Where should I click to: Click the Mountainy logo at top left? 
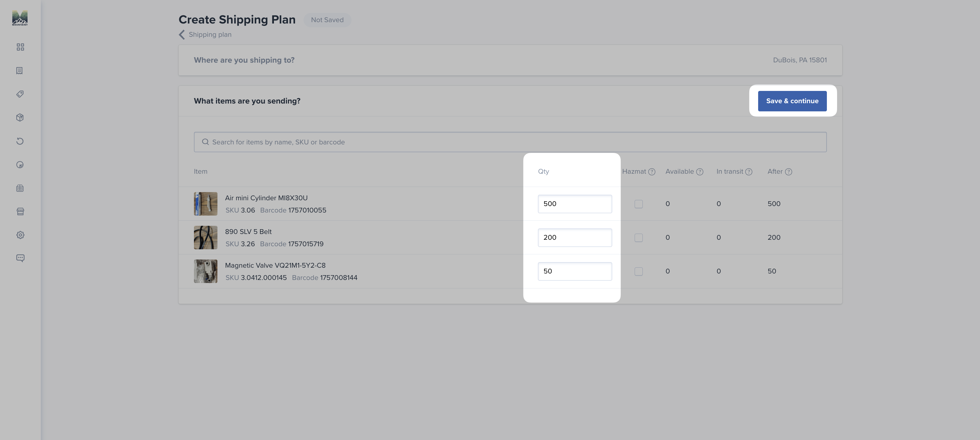pyautogui.click(x=20, y=17)
